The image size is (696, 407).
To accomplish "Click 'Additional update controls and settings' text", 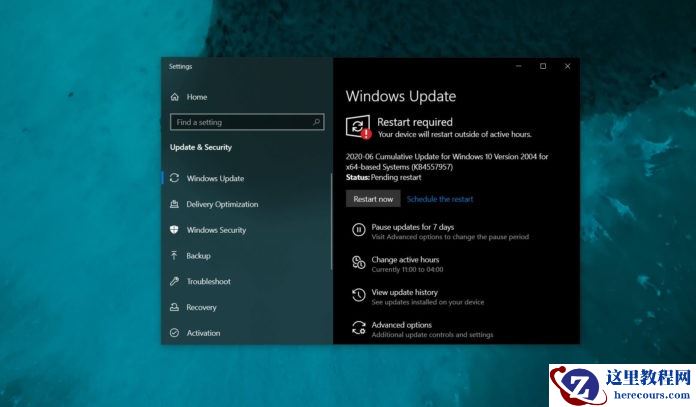I will click(x=432, y=335).
